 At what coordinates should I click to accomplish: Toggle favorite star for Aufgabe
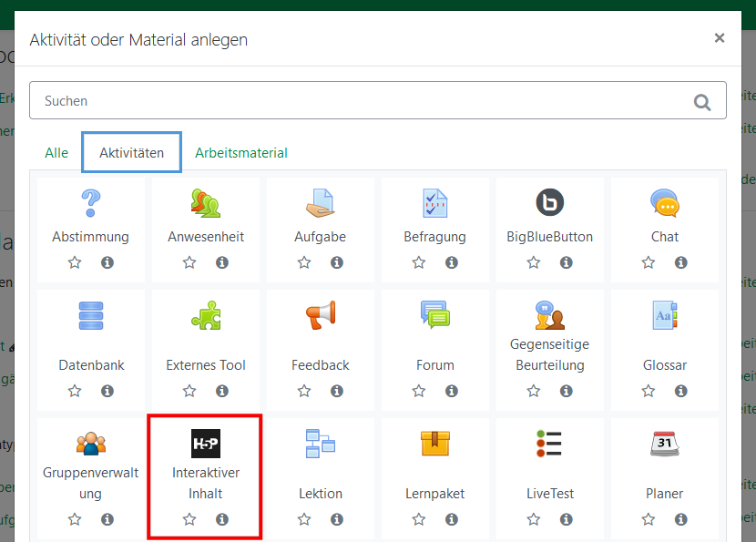(304, 262)
